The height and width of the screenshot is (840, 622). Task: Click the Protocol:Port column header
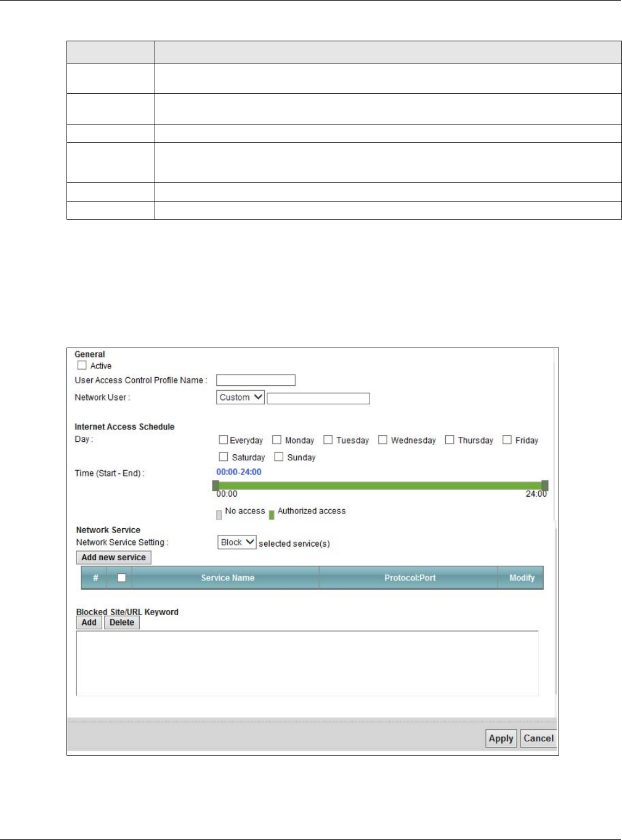[410, 578]
